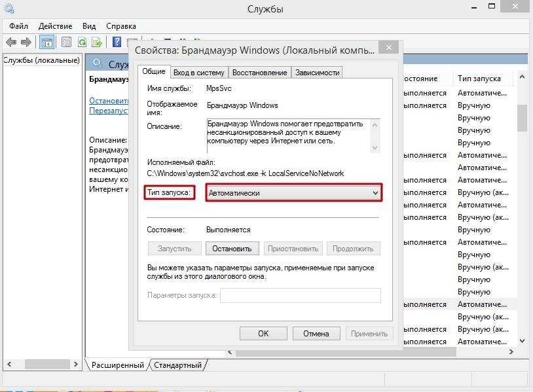
Task: Open the Файл menu
Action: click(x=19, y=26)
